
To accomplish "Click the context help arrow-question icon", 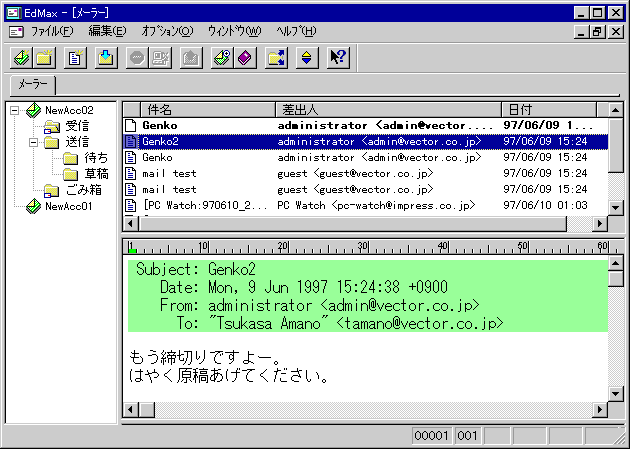I will [x=338, y=58].
